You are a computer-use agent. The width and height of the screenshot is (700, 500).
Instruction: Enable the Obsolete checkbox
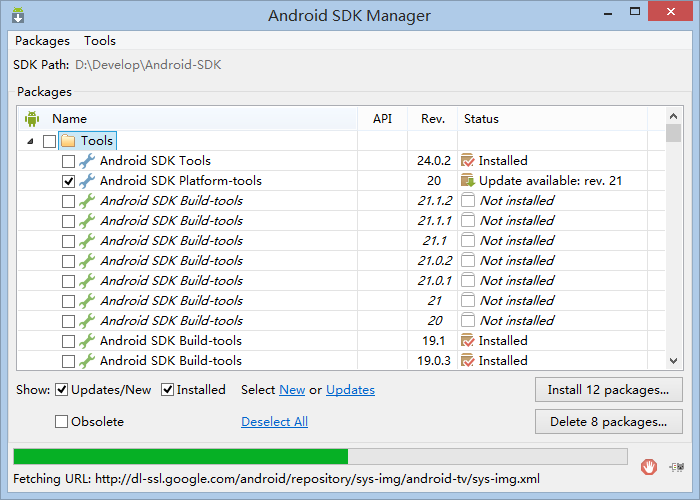62,422
